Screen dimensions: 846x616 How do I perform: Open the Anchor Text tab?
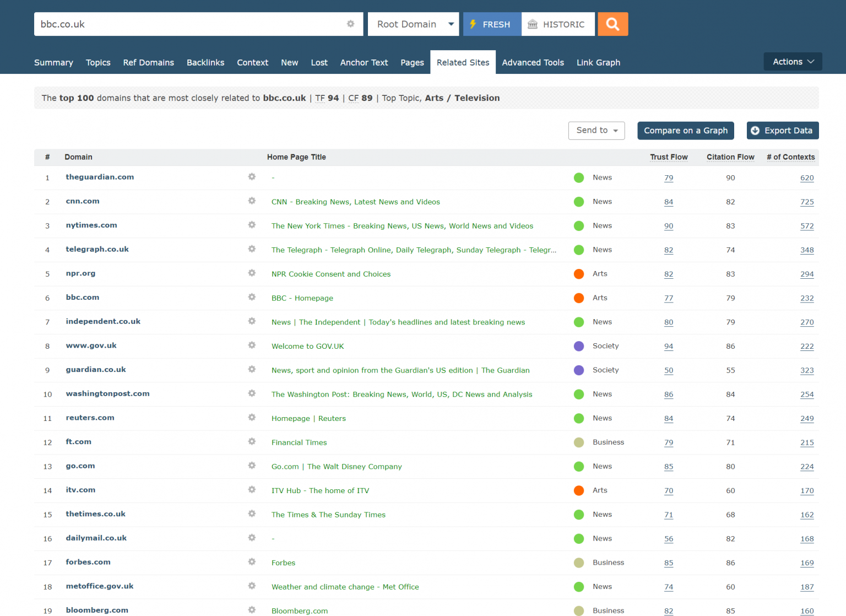tap(364, 63)
